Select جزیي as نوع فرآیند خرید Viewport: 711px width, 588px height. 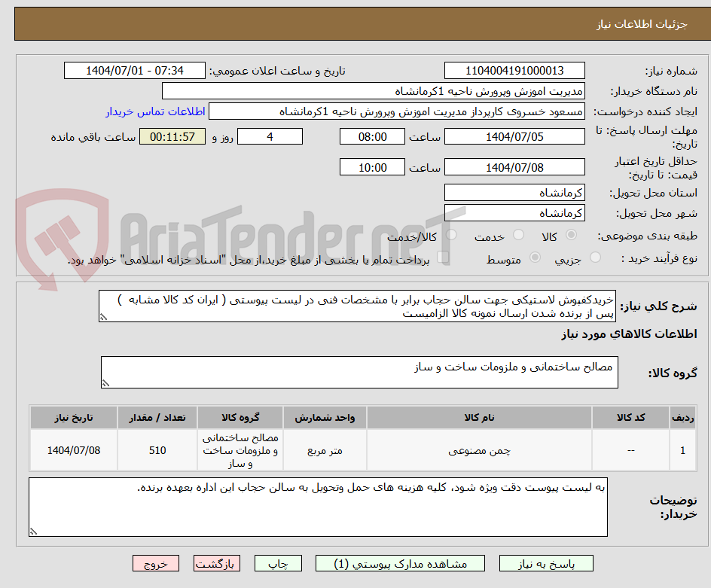coord(595,257)
